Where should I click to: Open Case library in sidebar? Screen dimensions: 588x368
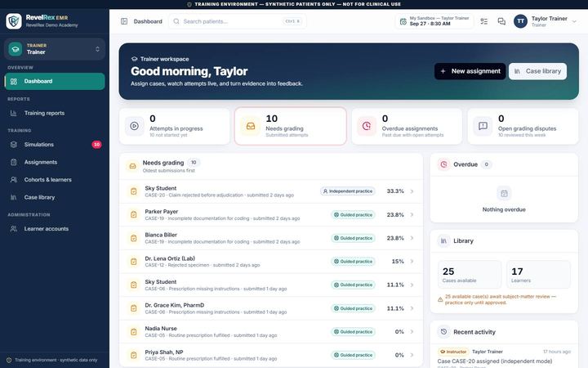tap(55, 198)
